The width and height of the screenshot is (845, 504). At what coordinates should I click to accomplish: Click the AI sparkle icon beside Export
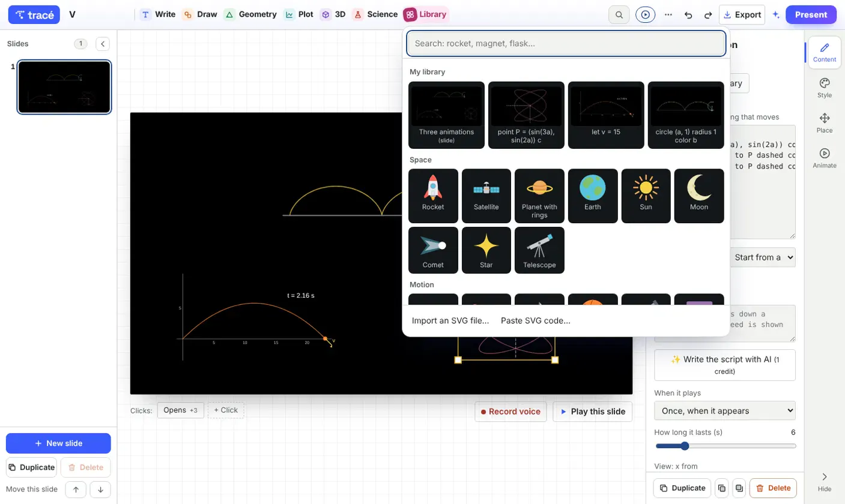pos(776,15)
